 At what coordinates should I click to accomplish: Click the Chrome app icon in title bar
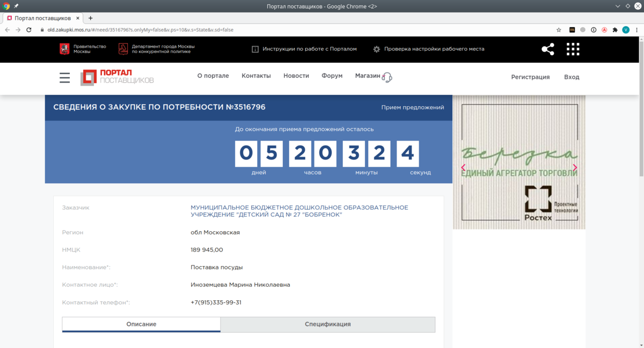pyautogui.click(x=6, y=6)
